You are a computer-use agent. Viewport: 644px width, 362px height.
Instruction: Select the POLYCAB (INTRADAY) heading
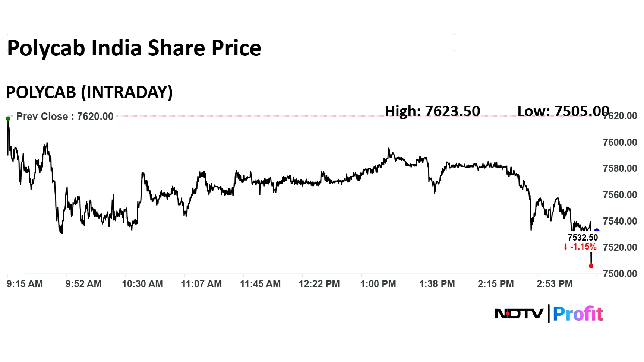[89, 92]
